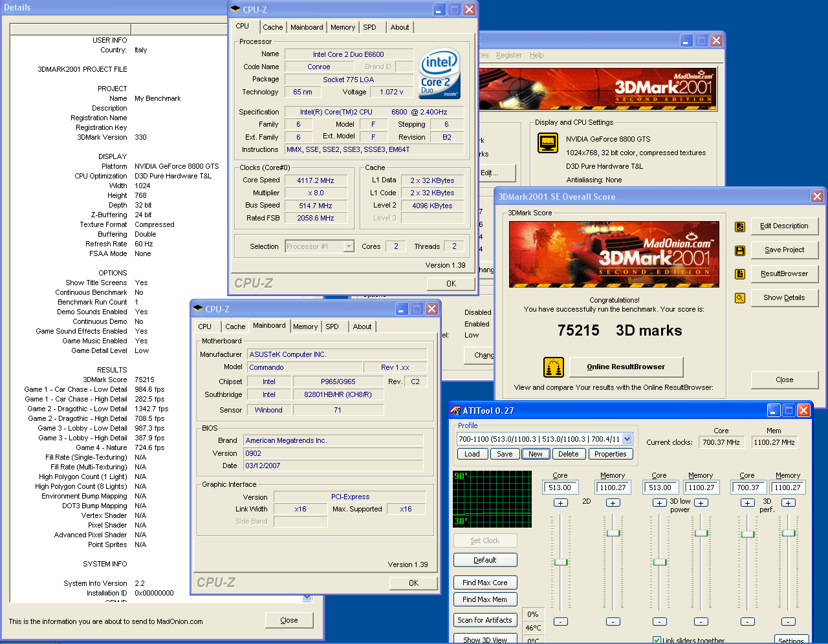The width and height of the screenshot is (828, 644).
Task: Click the Online ResultBrowser yellow icon
Action: pos(554,367)
